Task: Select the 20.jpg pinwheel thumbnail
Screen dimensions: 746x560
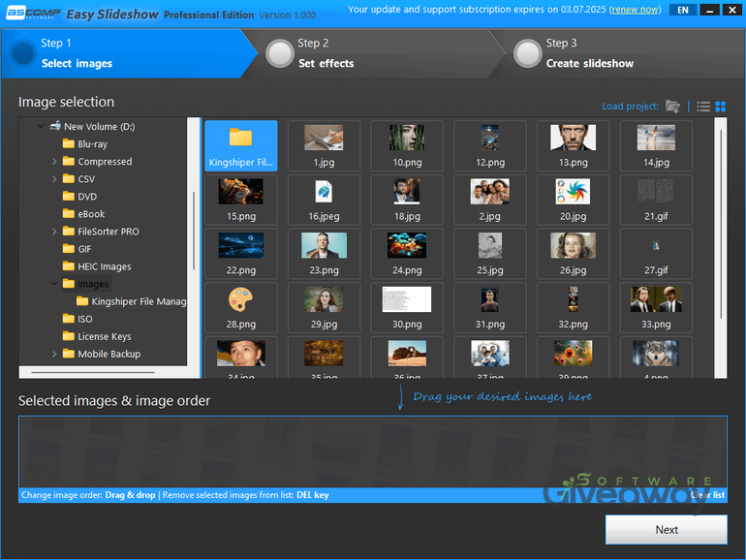Action: (574, 200)
